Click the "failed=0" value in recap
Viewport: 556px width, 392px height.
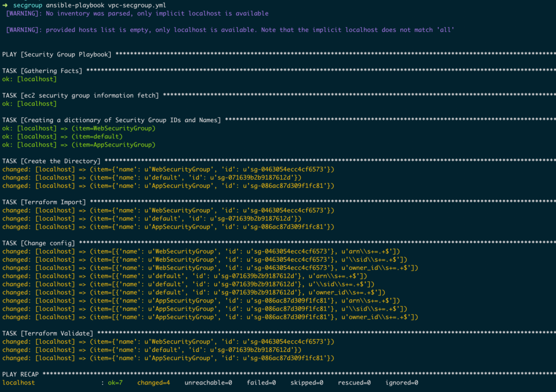tap(261, 383)
